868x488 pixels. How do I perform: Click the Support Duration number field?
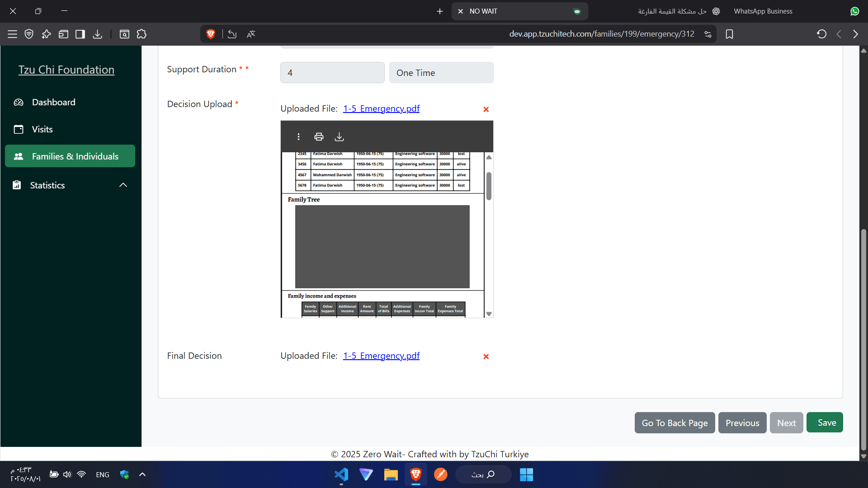click(332, 73)
